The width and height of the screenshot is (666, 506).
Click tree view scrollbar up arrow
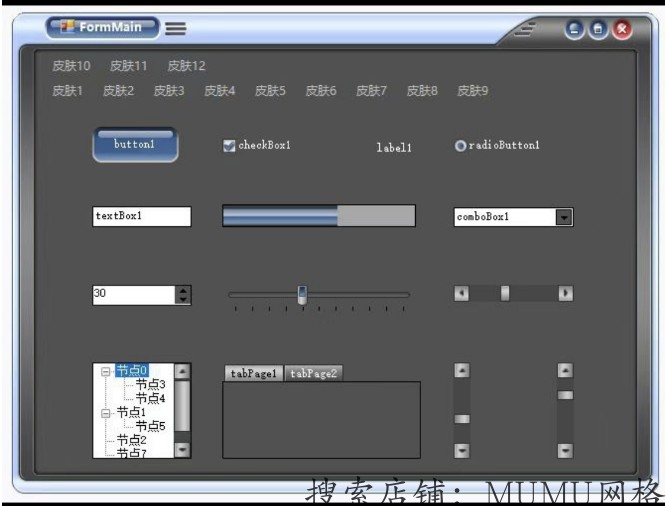point(183,372)
